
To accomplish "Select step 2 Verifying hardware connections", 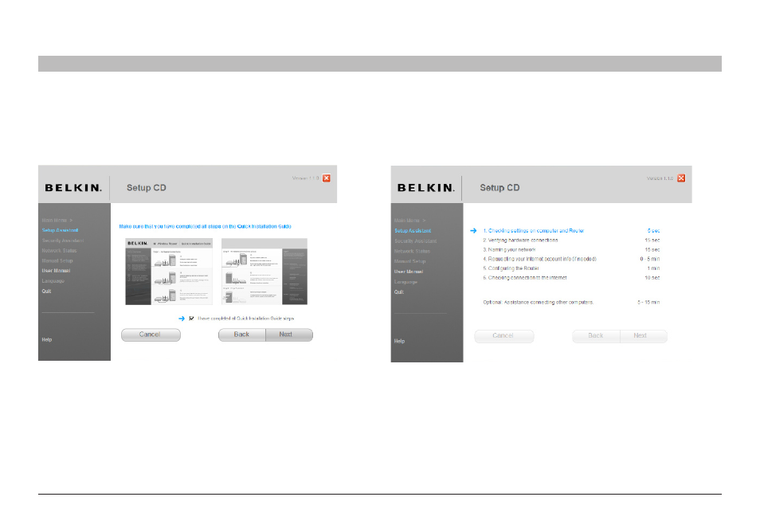I will [x=520, y=241].
